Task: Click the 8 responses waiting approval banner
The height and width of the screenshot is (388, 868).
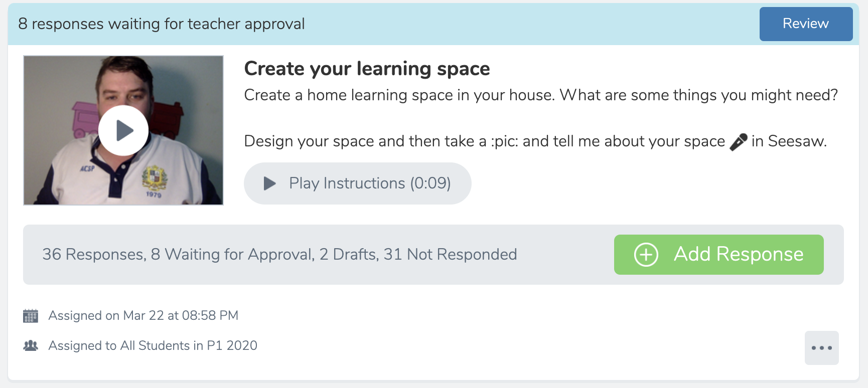Action: [162, 24]
